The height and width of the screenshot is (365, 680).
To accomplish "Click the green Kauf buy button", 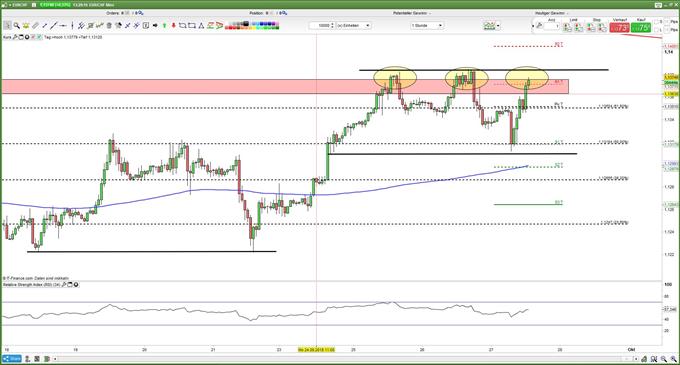I will pos(641,28).
